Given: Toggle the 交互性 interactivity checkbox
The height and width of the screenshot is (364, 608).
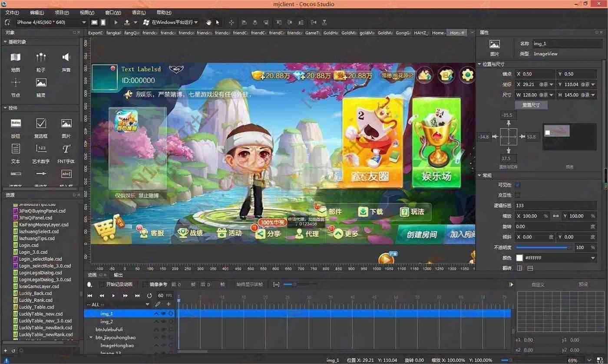Looking at the screenshot, I should (x=518, y=195).
